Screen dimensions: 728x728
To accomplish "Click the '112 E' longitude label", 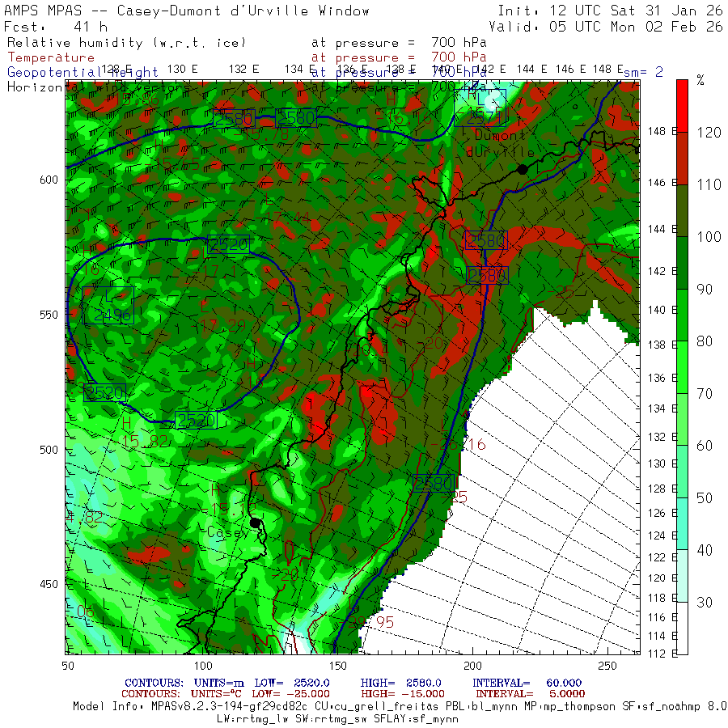I will 662,654.
